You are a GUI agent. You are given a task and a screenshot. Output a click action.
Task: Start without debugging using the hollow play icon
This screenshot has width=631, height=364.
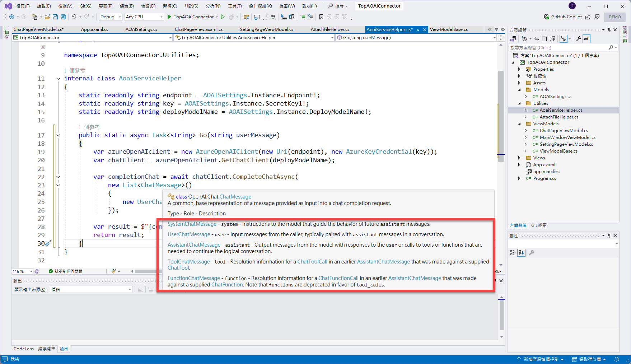[x=223, y=17]
